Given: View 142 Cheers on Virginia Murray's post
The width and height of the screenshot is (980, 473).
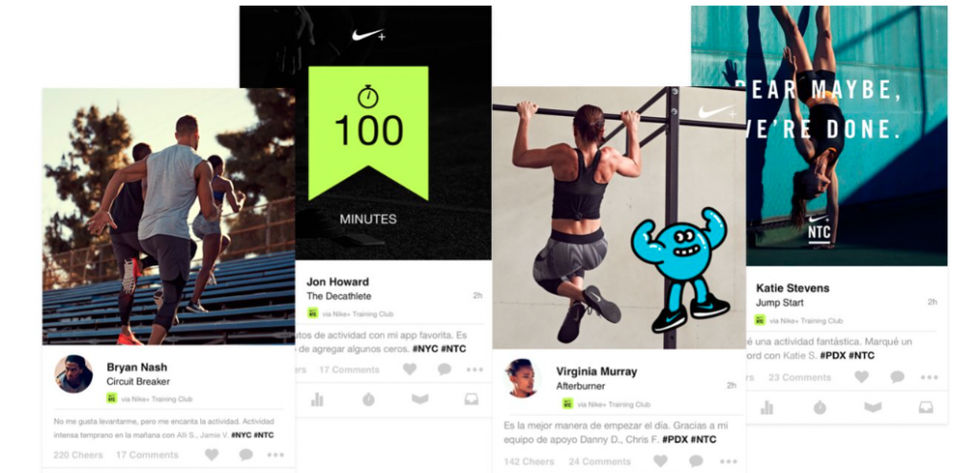Looking at the screenshot, I should (528, 462).
